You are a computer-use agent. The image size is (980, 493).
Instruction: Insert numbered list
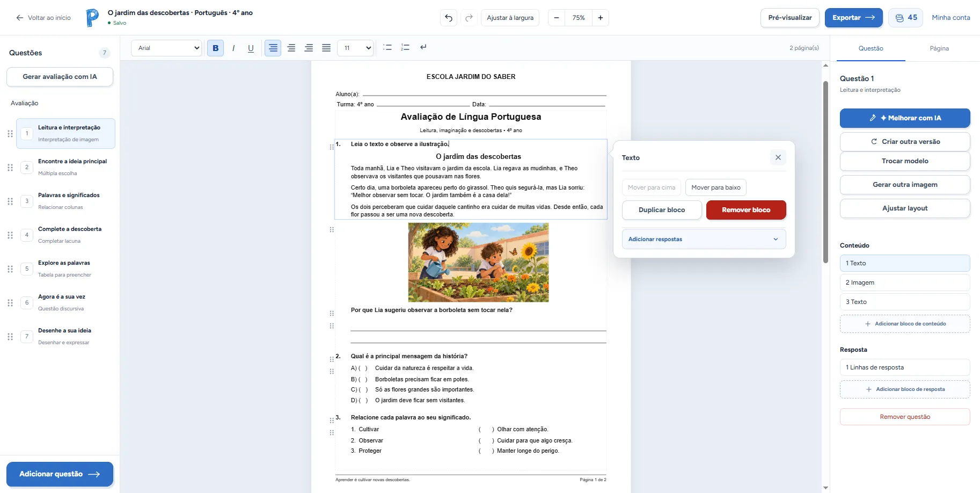click(405, 47)
